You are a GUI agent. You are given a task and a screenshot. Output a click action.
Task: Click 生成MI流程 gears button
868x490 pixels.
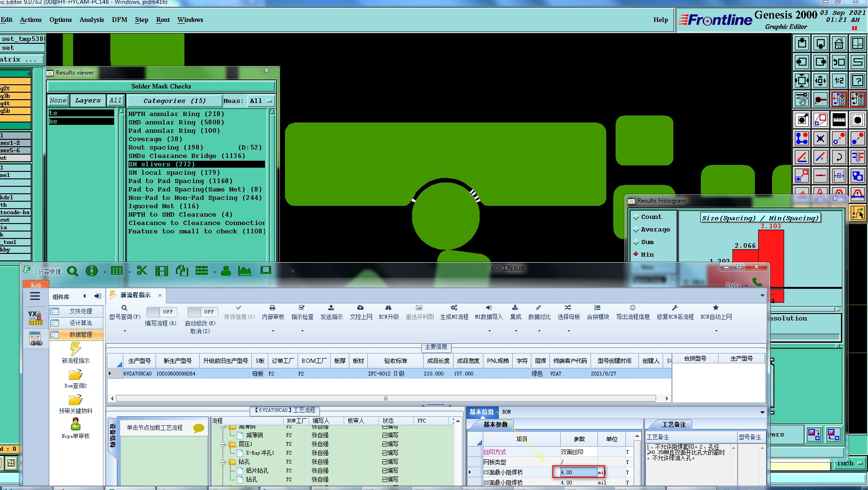[454, 312]
